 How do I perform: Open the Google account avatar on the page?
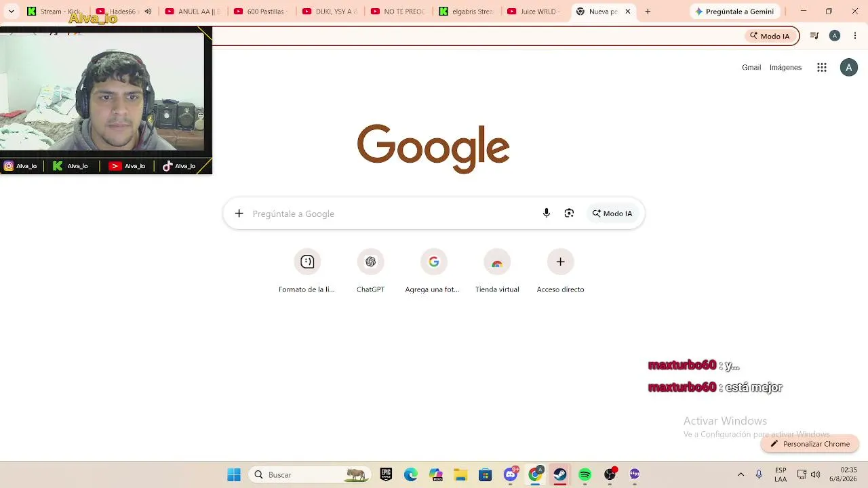point(849,67)
